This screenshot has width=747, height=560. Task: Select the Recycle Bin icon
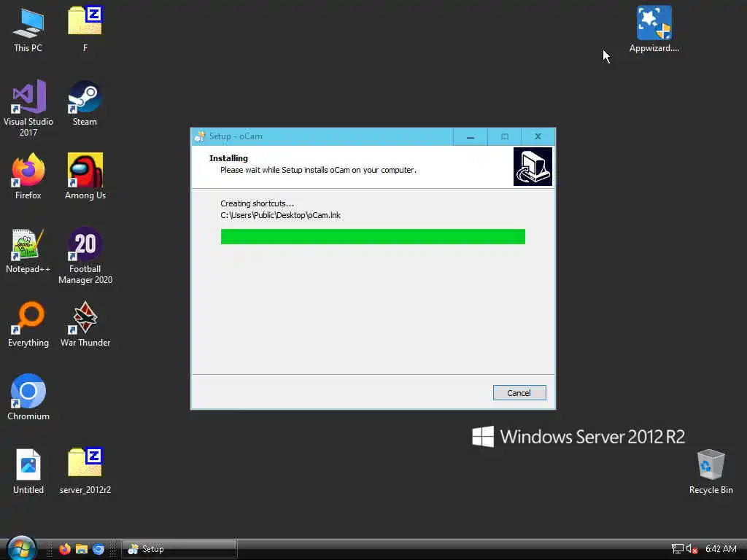click(x=711, y=472)
